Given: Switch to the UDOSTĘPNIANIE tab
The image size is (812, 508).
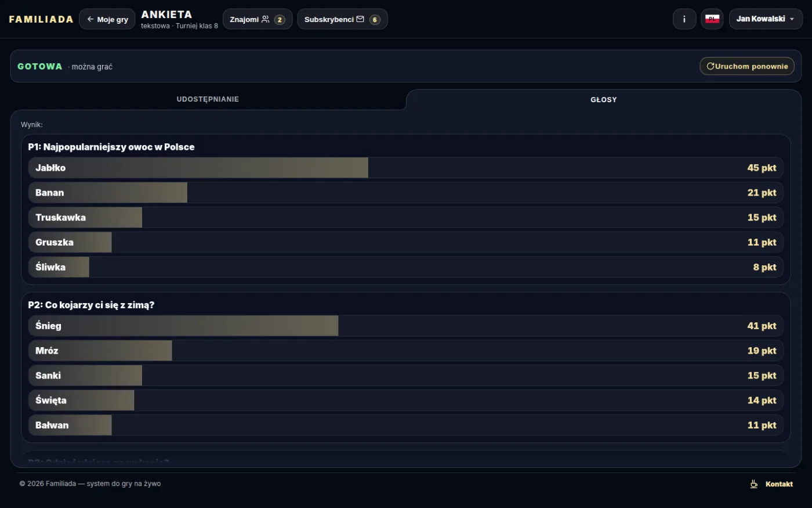Looking at the screenshot, I should [208, 99].
